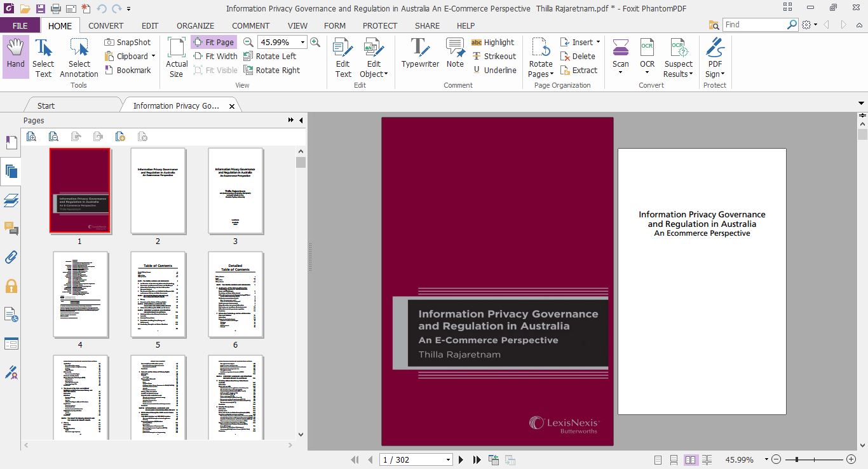Open the layers panel in sidebar
The width and height of the screenshot is (868, 469).
pyautogui.click(x=11, y=200)
